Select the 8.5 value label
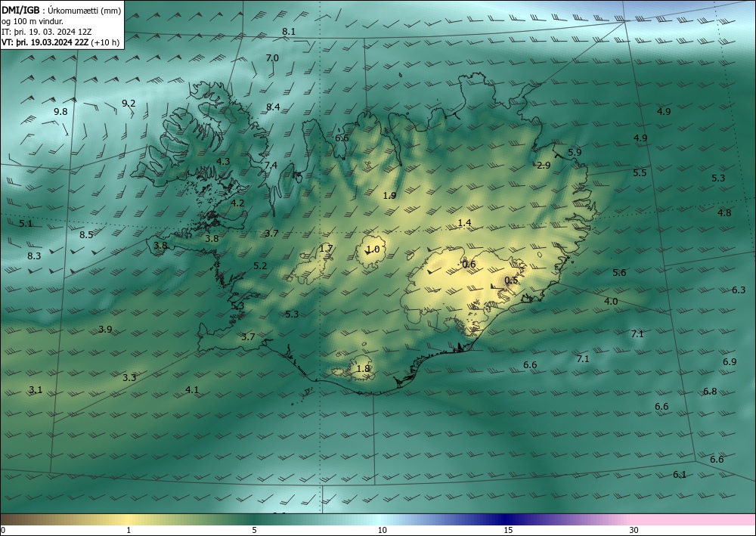This screenshot has width=756, height=536. (x=86, y=235)
